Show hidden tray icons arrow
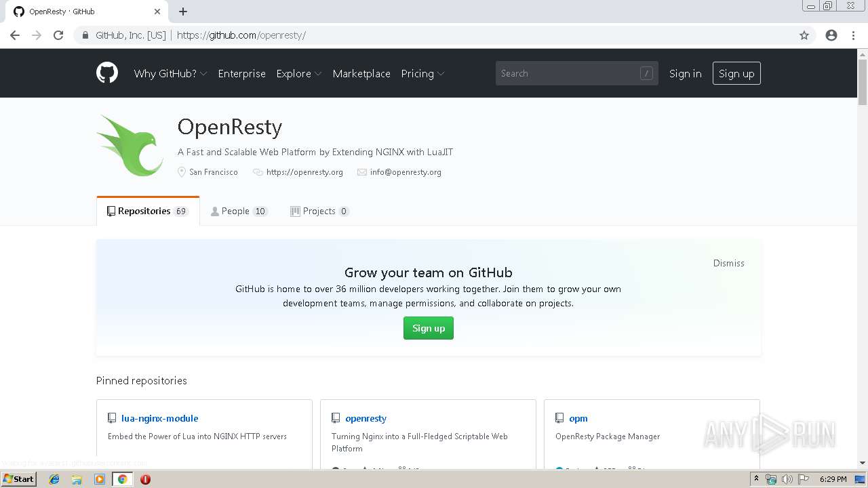868x488 pixels. pyautogui.click(x=756, y=479)
